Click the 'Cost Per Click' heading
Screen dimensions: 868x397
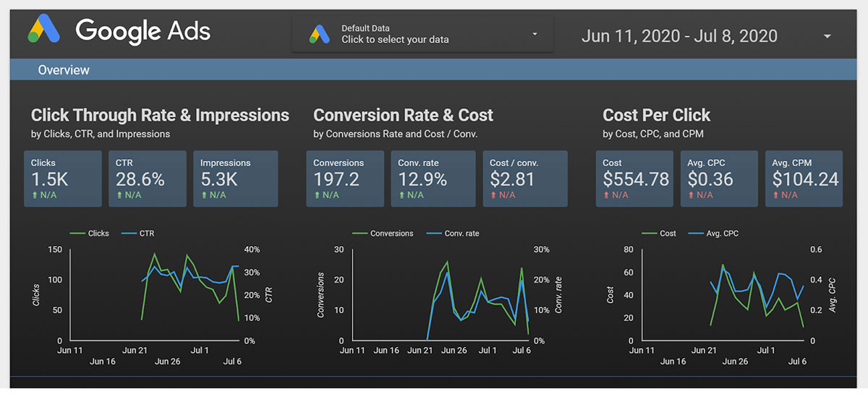tap(657, 115)
